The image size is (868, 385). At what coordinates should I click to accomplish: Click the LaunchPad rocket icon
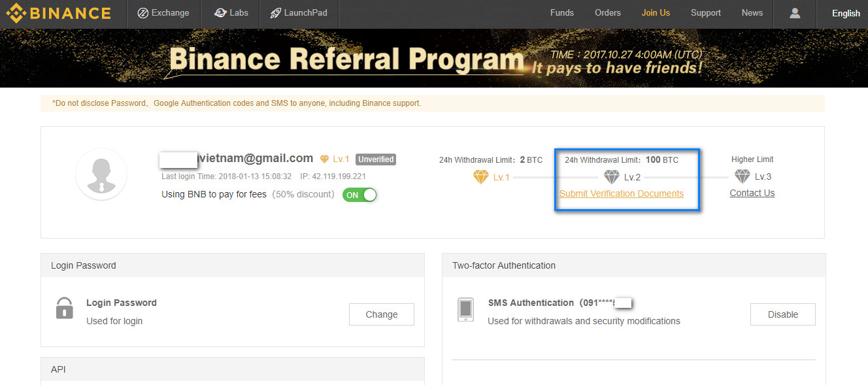[x=276, y=13]
